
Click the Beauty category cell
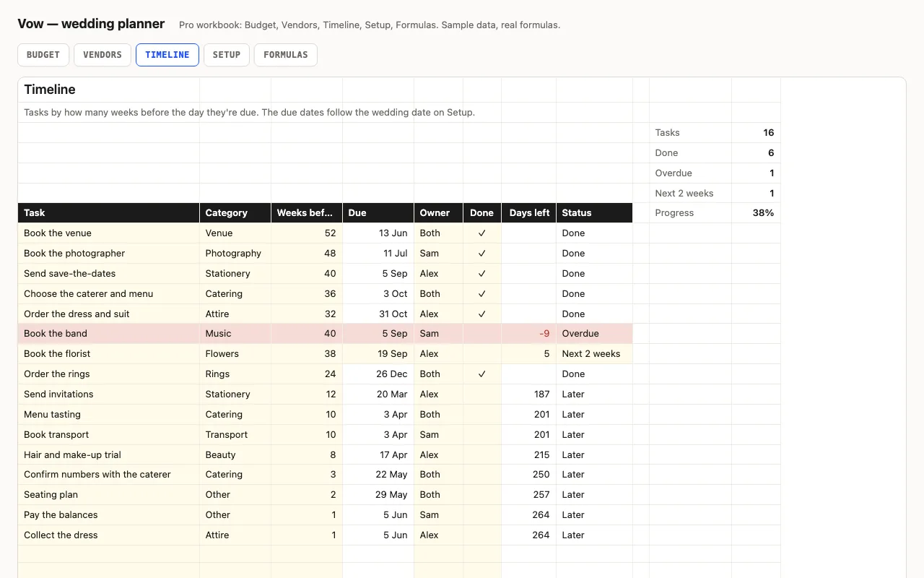235,455
